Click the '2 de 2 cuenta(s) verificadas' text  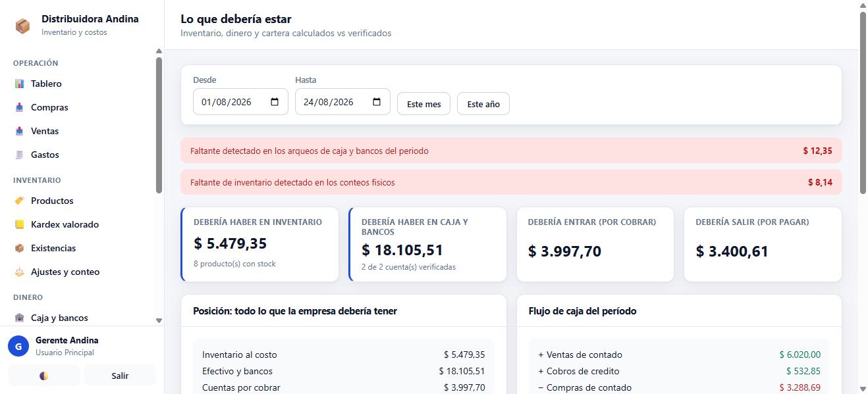[x=408, y=267]
